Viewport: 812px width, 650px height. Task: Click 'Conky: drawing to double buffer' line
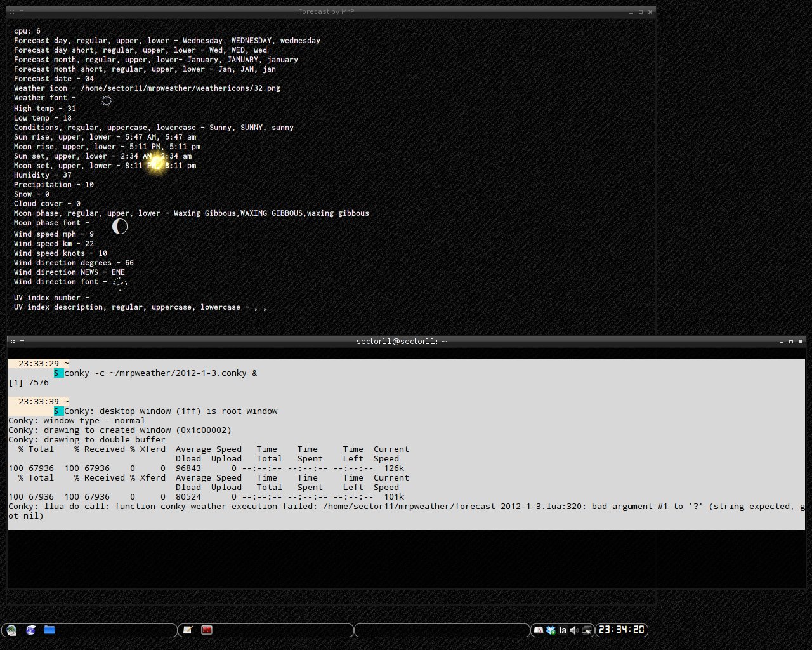[87, 440]
